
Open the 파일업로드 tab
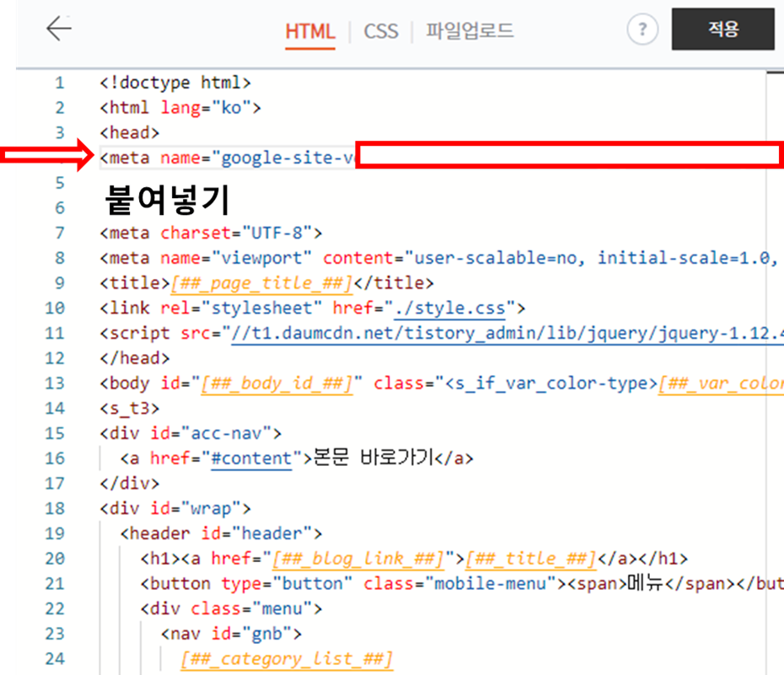coord(470,31)
